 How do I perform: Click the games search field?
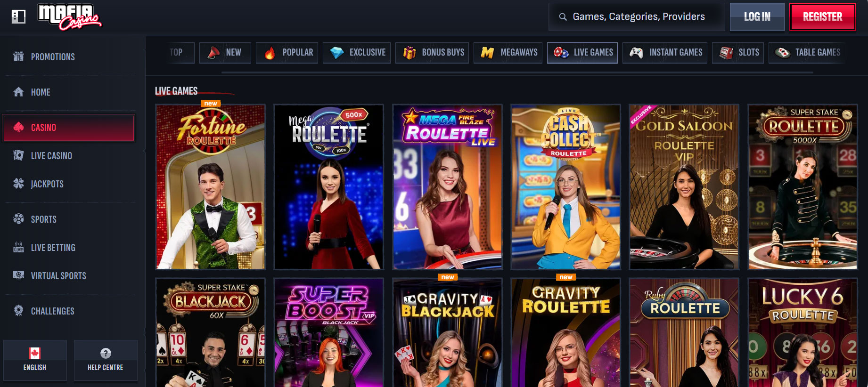tap(637, 17)
